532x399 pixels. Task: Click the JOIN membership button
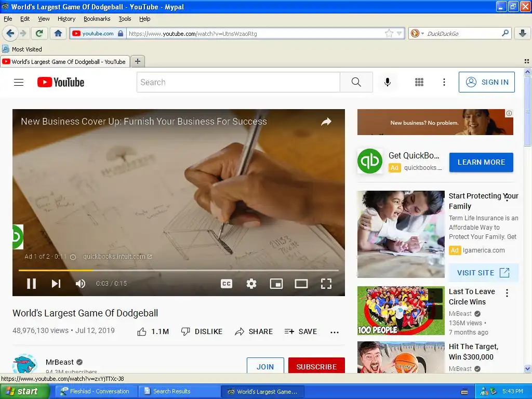(x=265, y=366)
